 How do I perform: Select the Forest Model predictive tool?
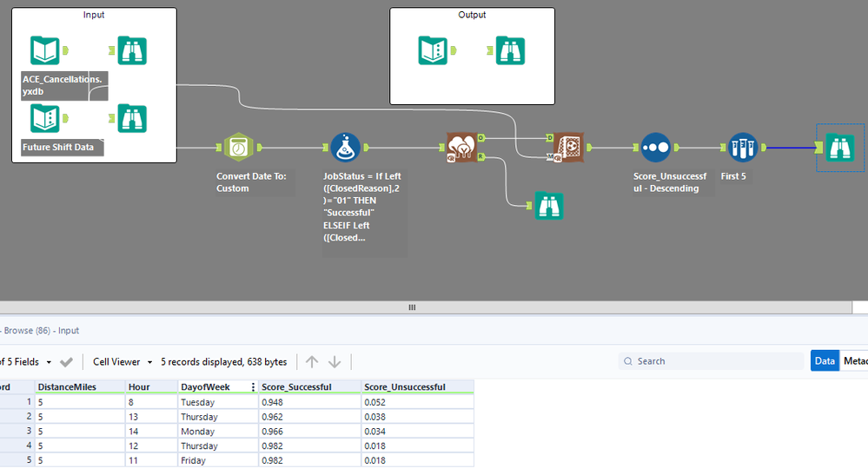click(x=461, y=147)
